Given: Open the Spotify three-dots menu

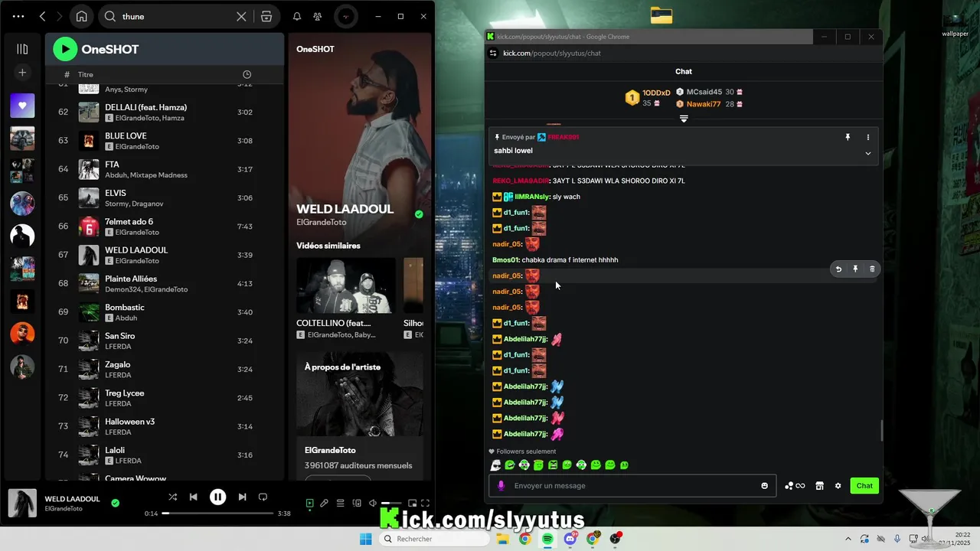Looking at the screenshot, I should pyautogui.click(x=18, y=16).
